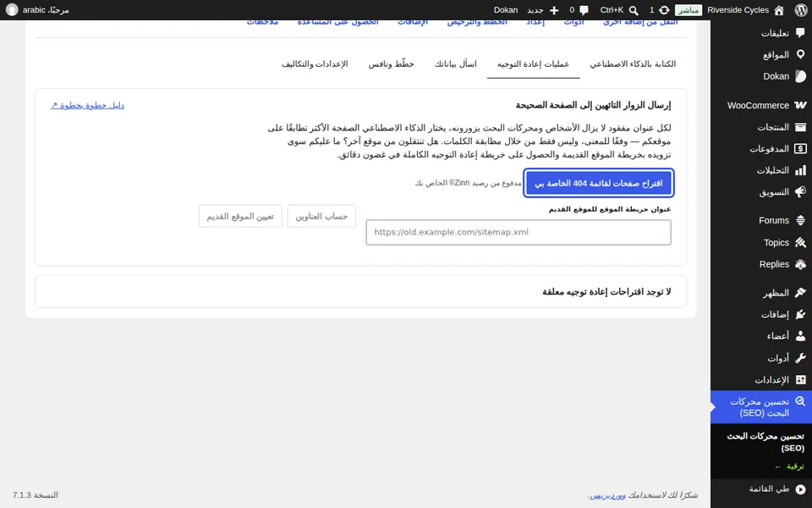Click the تعيين الموقع القديم button

coord(240,216)
